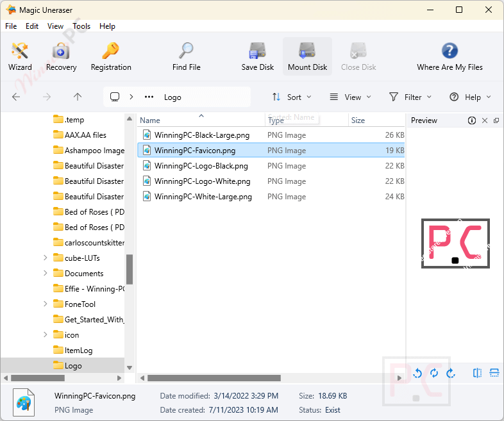504x421 pixels.
Task: Select the .temp folder
Action: click(x=69, y=119)
